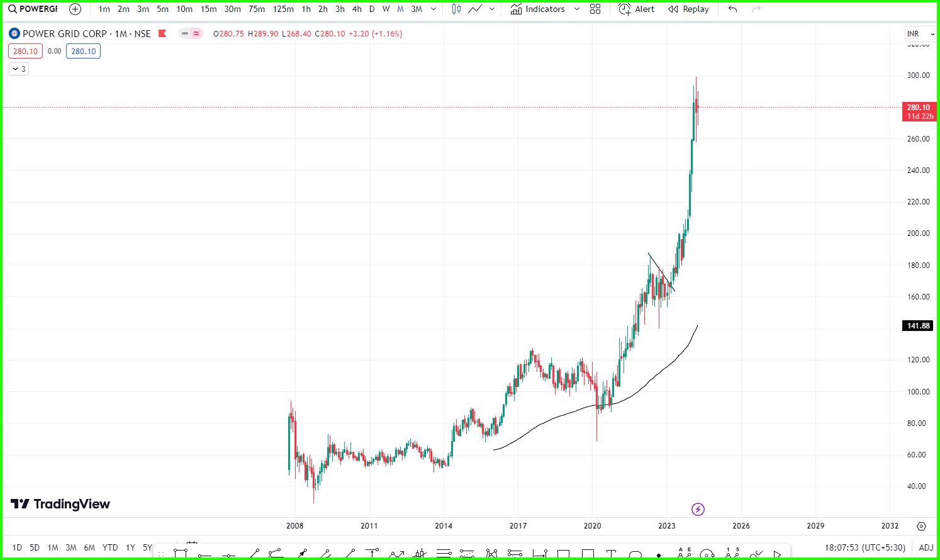
Task: Create an Alert
Action: tap(636, 9)
